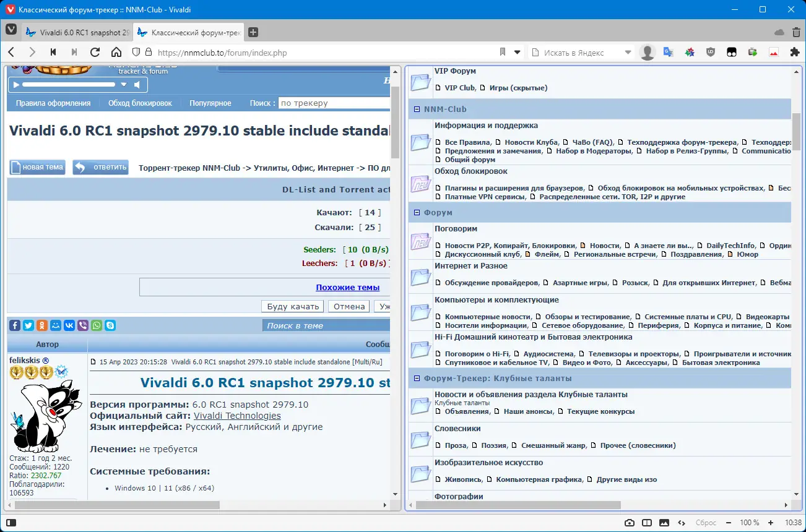The width and height of the screenshot is (806, 532).
Task: Click the page tiling icon in status bar
Action: pyautogui.click(x=647, y=523)
